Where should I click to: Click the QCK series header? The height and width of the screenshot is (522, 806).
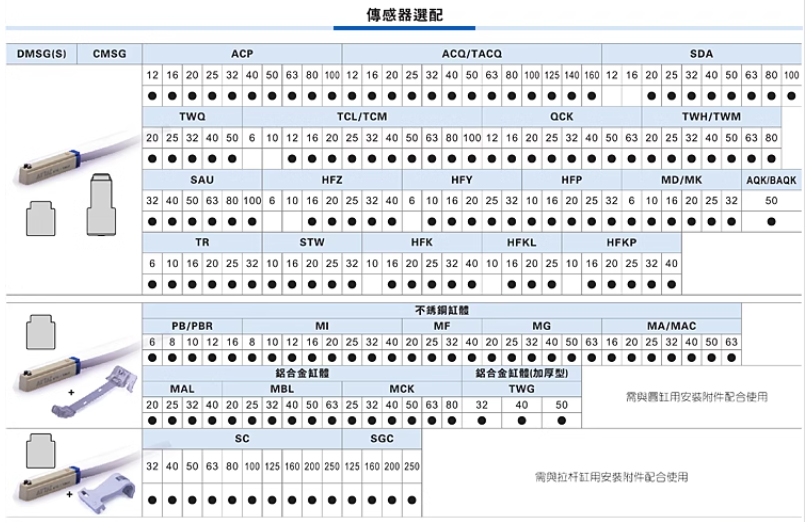[561, 117]
